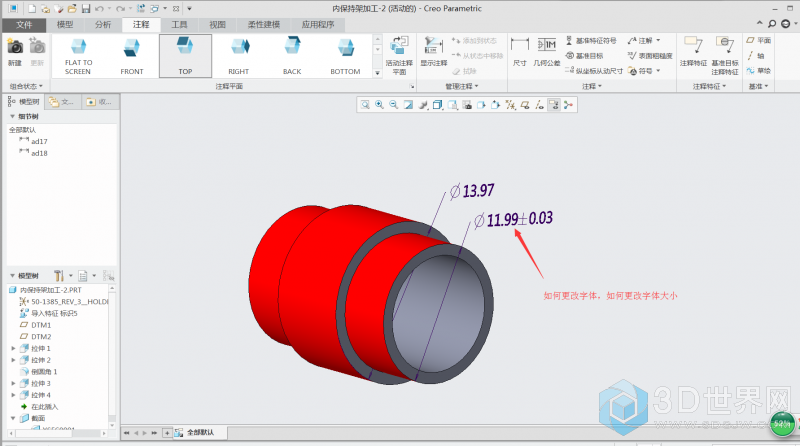
Task: Open the 文件 menu
Action: click(x=24, y=24)
